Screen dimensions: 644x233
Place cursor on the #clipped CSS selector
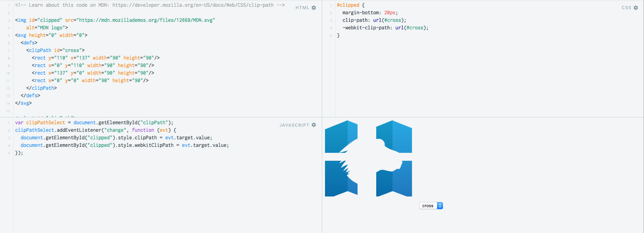(348, 5)
